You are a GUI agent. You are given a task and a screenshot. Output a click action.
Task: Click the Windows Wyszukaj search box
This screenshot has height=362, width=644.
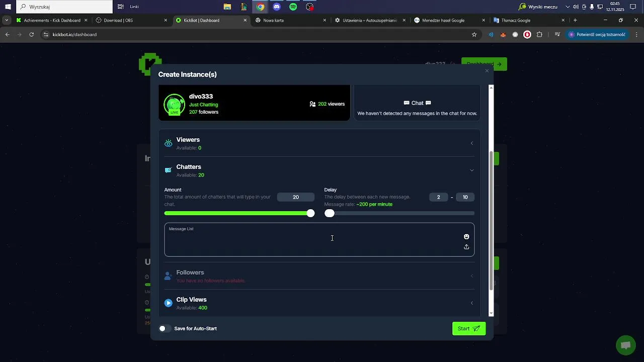pyautogui.click(x=64, y=7)
